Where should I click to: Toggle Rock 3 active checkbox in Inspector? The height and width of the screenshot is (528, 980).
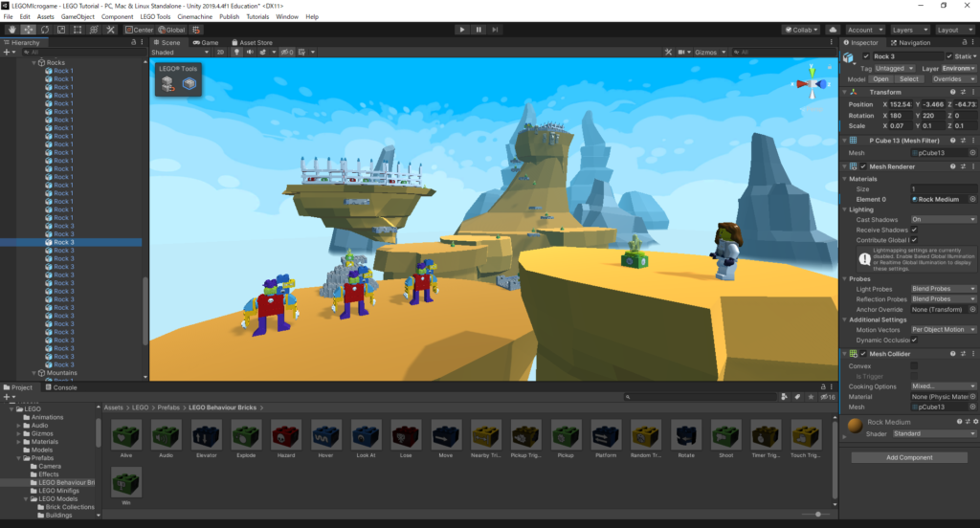tap(866, 56)
